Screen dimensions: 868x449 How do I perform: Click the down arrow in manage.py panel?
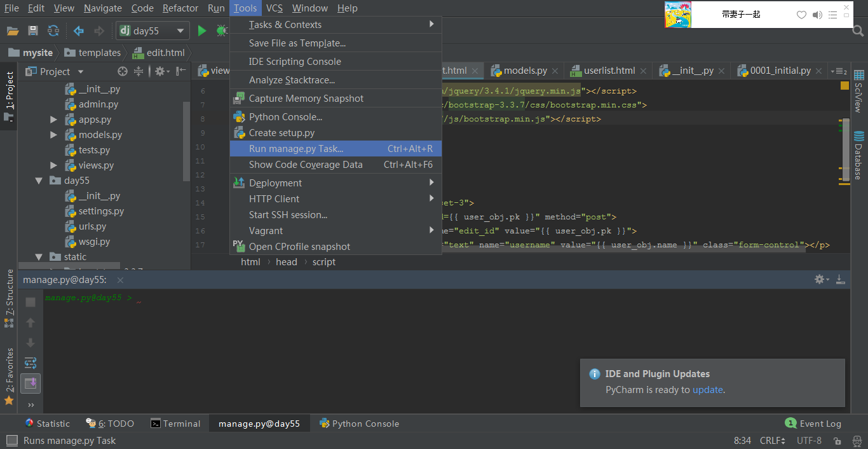pyautogui.click(x=31, y=343)
